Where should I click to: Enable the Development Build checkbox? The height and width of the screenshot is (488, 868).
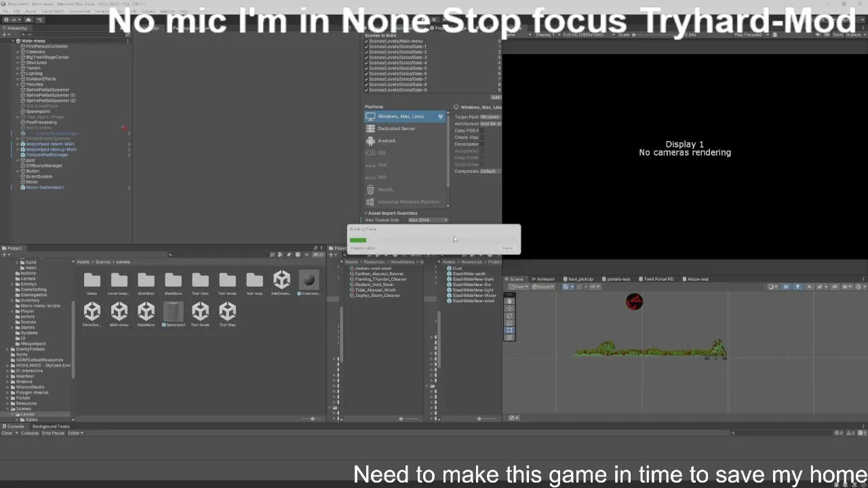[x=482, y=144]
